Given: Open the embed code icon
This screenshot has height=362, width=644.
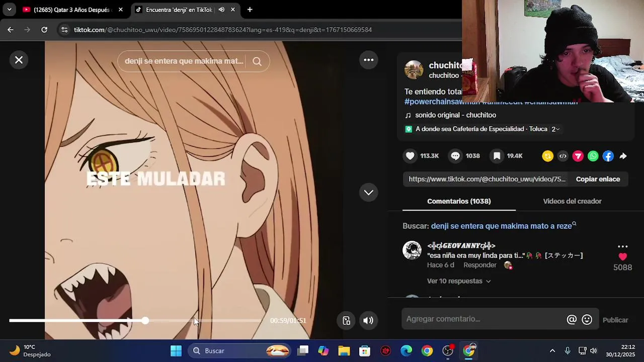Looking at the screenshot, I should (563, 156).
